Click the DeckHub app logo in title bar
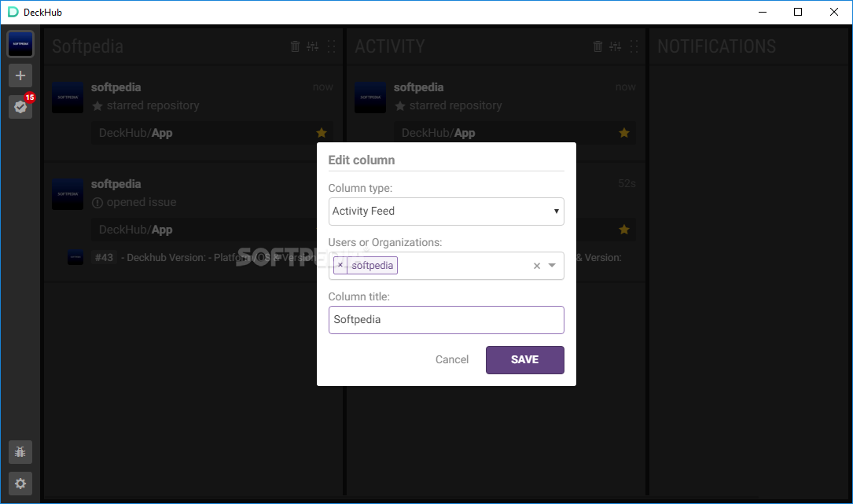 tap(13, 12)
